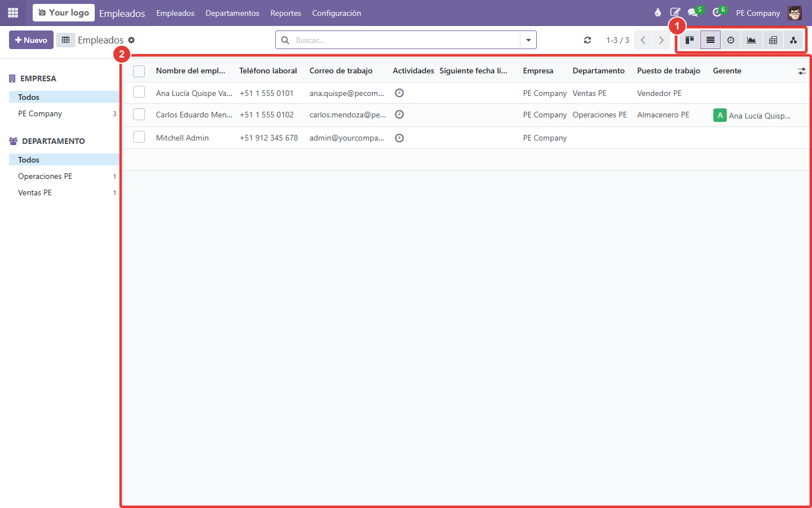812x508 pixels.
Task: Switch to Hierarchy view
Action: click(793, 40)
